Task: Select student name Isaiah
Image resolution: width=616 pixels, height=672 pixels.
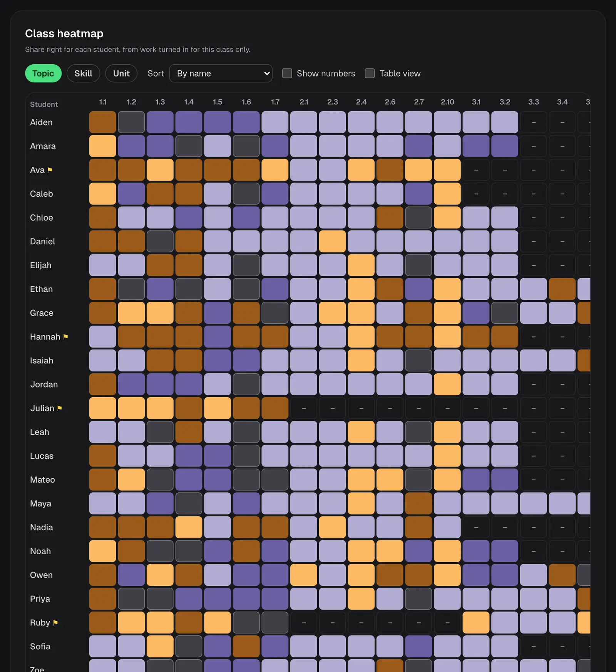Action: point(42,361)
